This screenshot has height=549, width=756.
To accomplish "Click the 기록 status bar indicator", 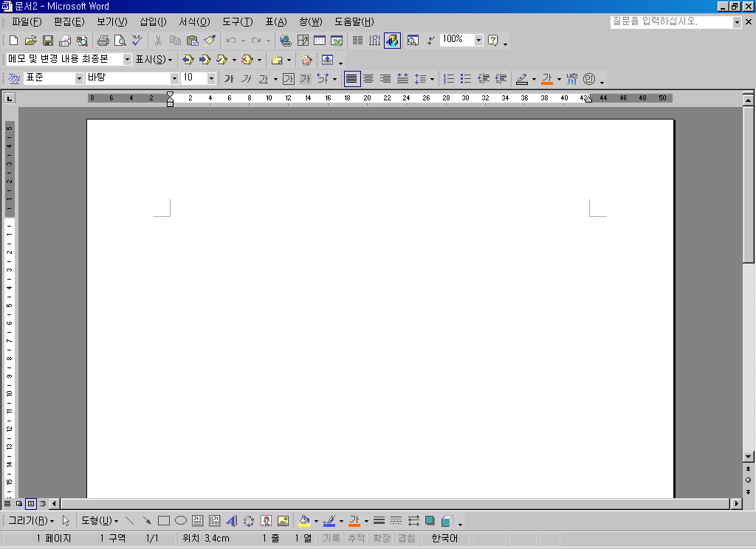I will (x=331, y=539).
